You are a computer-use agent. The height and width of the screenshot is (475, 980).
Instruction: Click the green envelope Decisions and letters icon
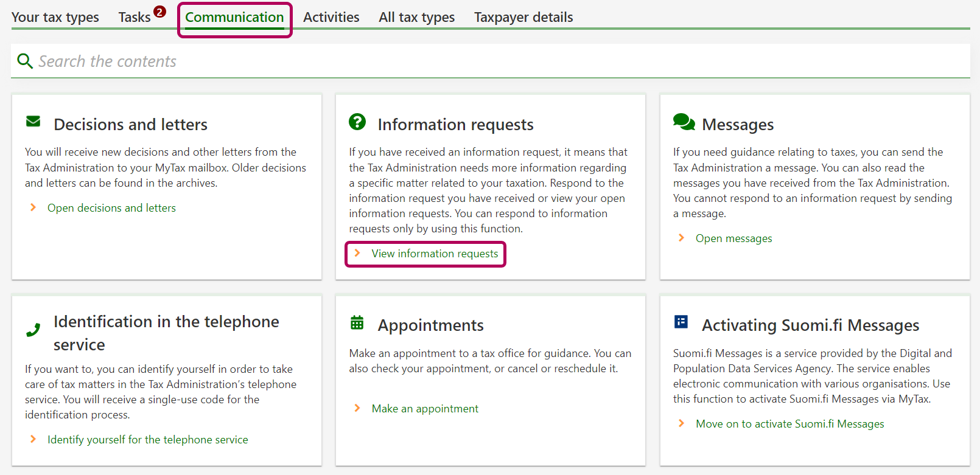coord(33,122)
